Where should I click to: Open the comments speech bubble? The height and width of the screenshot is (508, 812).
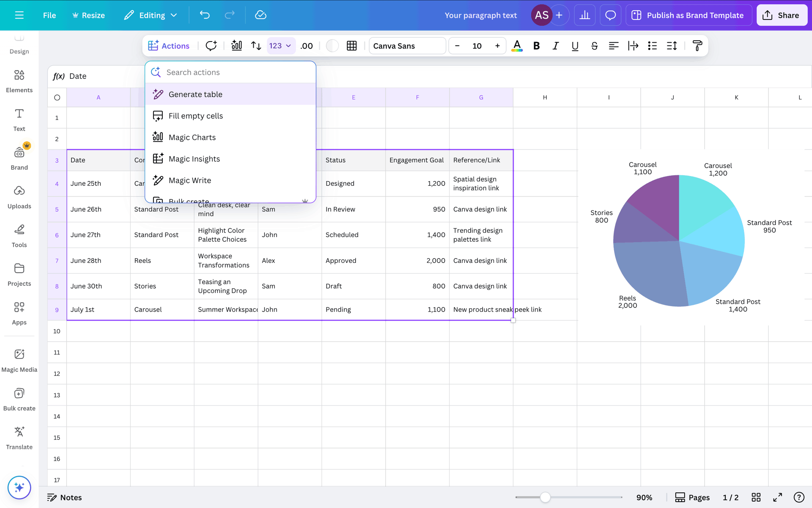[610, 15]
